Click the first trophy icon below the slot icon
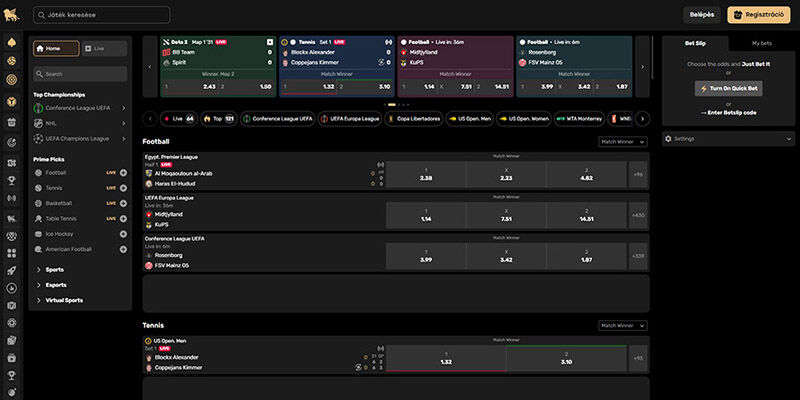This screenshot has height=400, width=800. coord(12,181)
